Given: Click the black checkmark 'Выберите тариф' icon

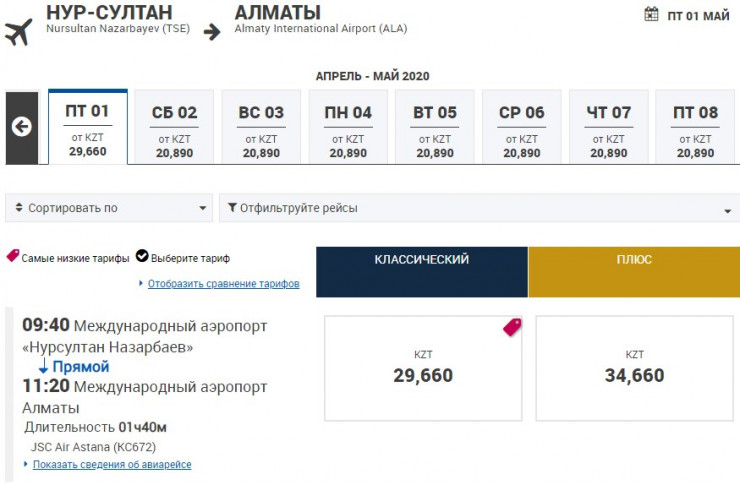Looking at the screenshot, I should coord(142,257).
